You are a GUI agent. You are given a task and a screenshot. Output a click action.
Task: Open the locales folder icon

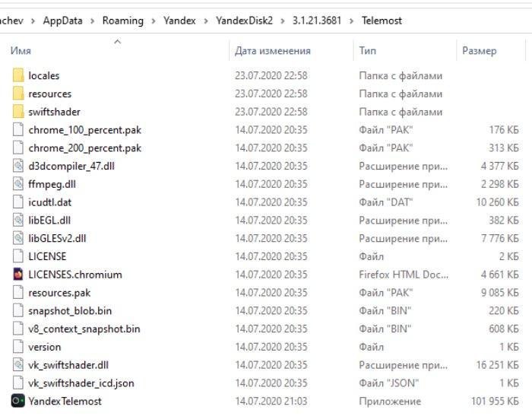click(18, 75)
